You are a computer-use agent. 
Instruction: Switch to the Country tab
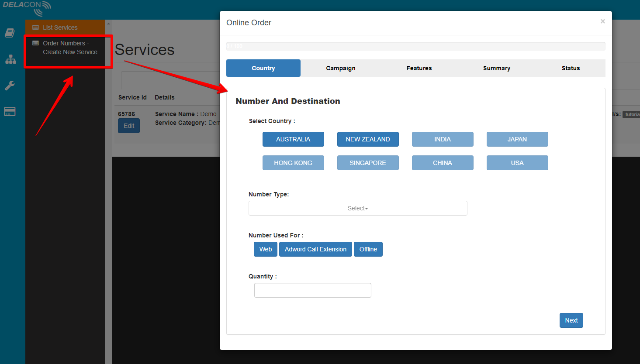point(263,68)
